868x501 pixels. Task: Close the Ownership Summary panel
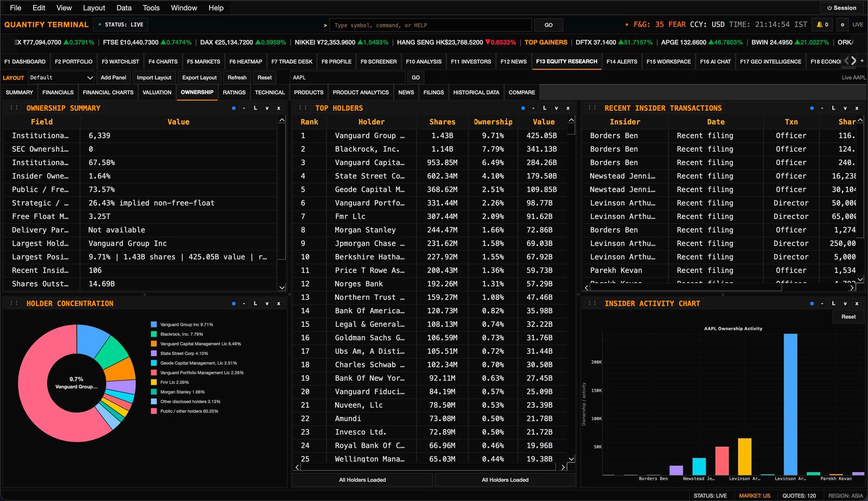279,108
